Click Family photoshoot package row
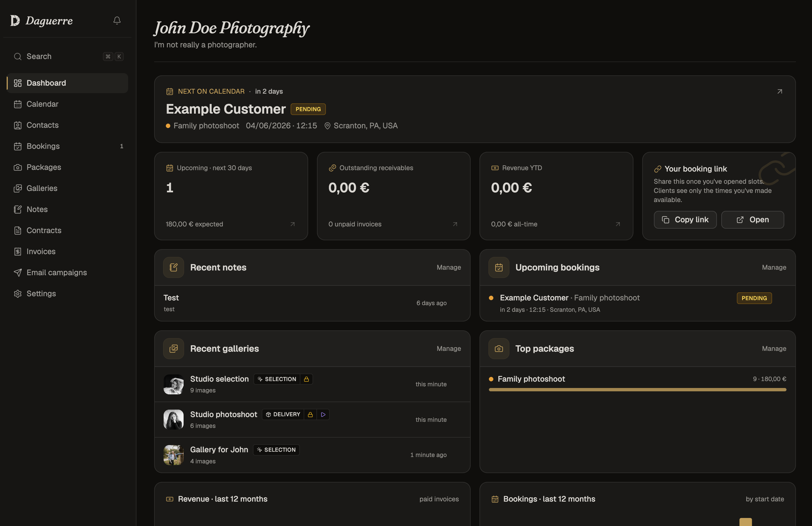 point(637,383)
